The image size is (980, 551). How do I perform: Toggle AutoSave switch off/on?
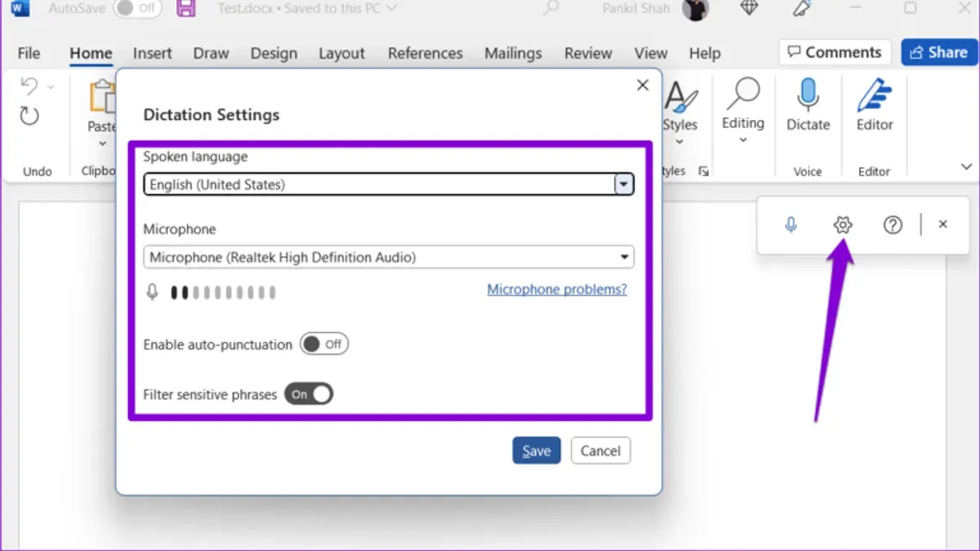pos(136,9)
